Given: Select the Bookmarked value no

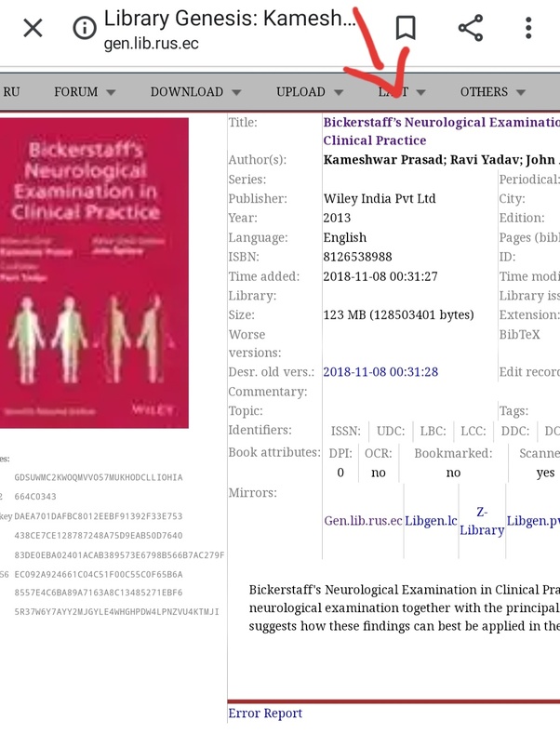Looking at the screenshot, I should click(x=453, y=473).
